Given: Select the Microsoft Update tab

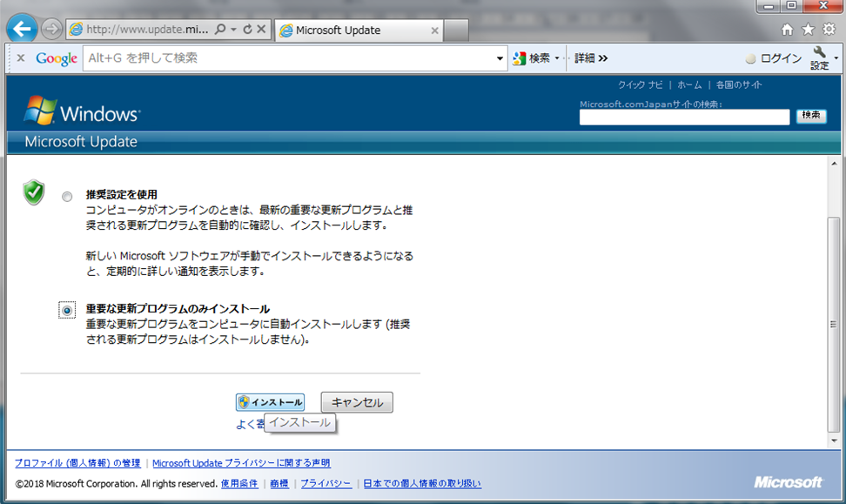Looking at the screenshot, I should (359, 30).
